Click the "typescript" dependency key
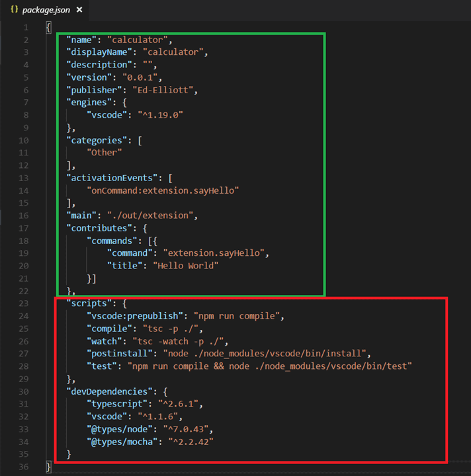The width and height of the screenshot is (471, 476). click(x=117, y=404)
